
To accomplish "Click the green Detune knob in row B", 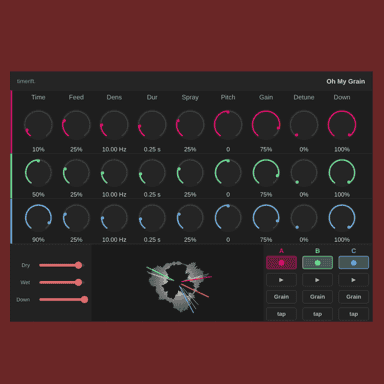I will point(304,172).
